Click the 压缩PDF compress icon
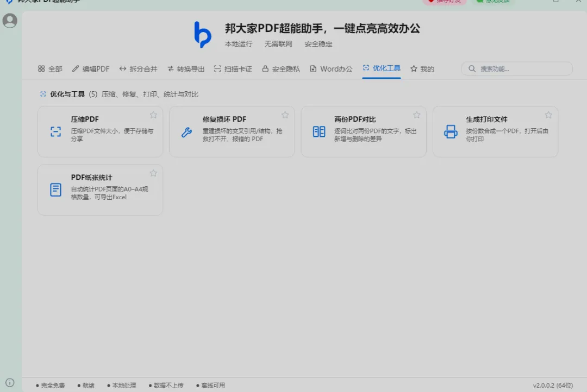The image size is (587, 392). click(x=56, y=132)
